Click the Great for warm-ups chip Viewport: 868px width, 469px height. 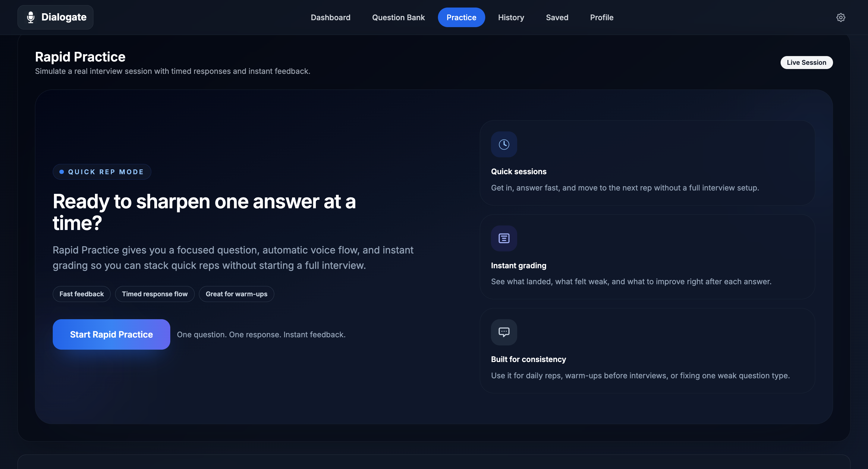click(236, 294)
